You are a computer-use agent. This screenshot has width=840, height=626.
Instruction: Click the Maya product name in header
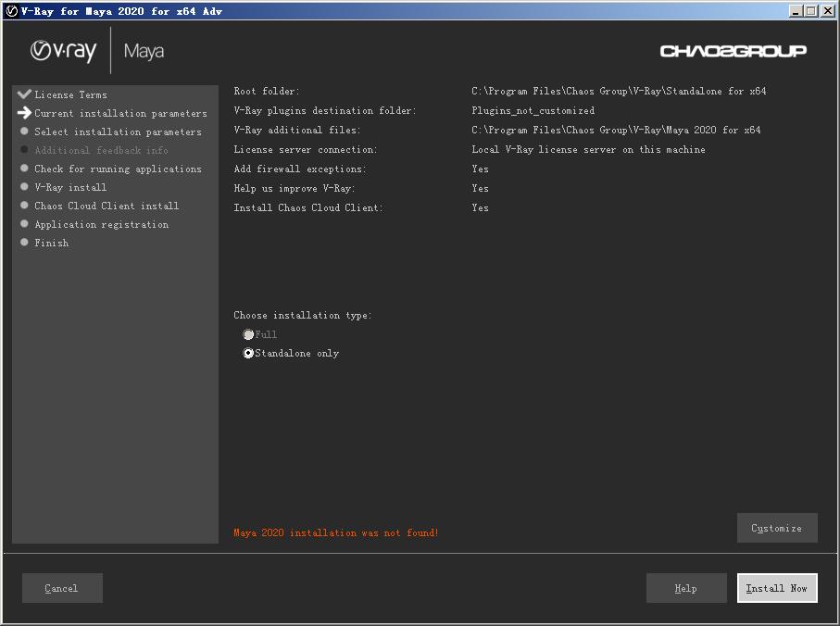pos(144,51)
